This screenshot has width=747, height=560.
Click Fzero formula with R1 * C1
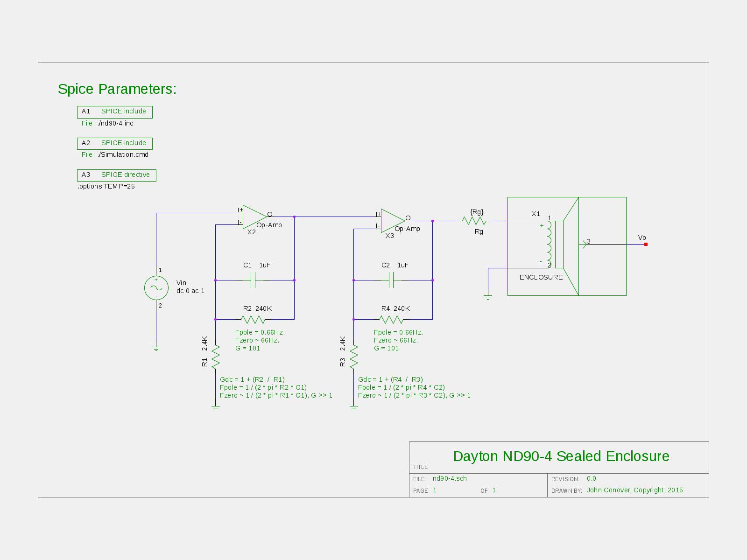pos(276,395)
